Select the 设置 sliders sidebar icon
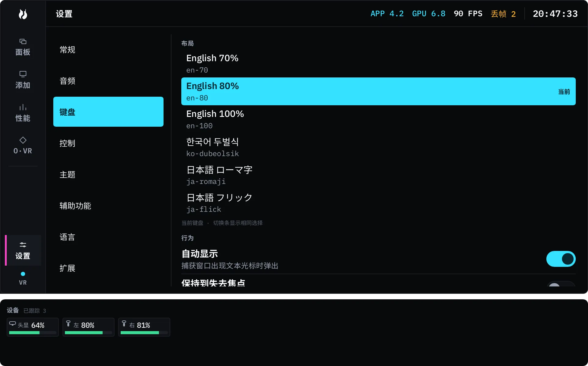 click(23, 250)
